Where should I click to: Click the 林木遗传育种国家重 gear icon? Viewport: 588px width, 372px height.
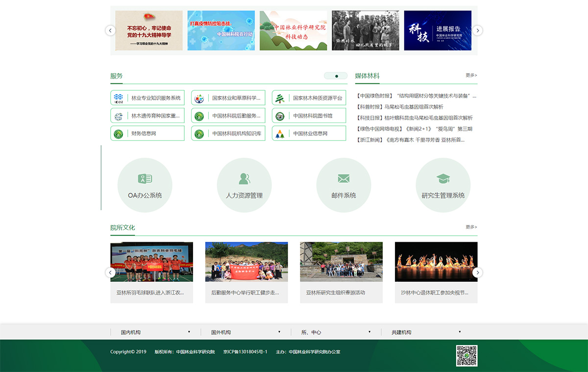[118, 116]
